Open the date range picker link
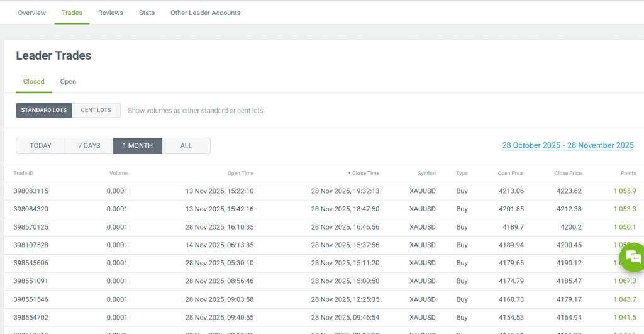The height and width of the screenshot is (334, 644). coord(567,145)
